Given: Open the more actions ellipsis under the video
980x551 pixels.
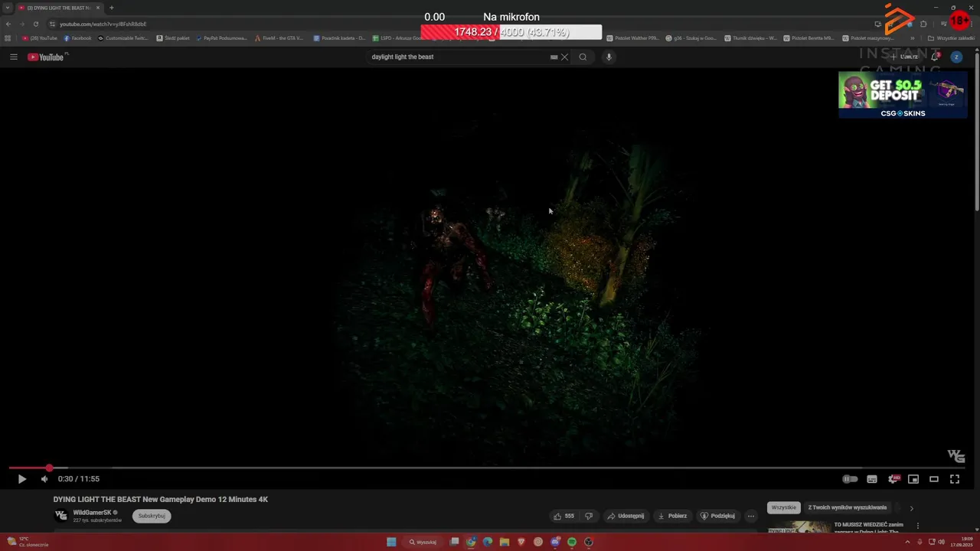Looking at the screenshot, I should coord(751,516).
